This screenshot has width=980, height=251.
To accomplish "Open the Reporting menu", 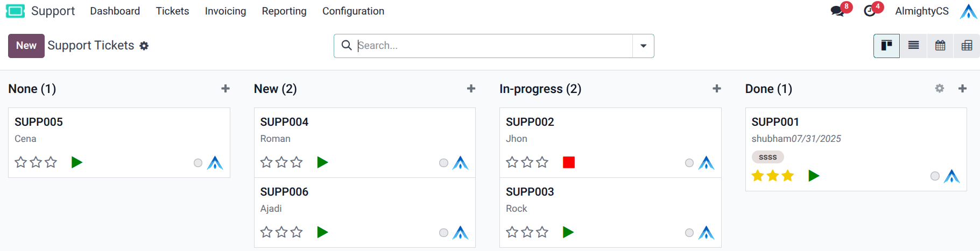I will tap(284, 11).
